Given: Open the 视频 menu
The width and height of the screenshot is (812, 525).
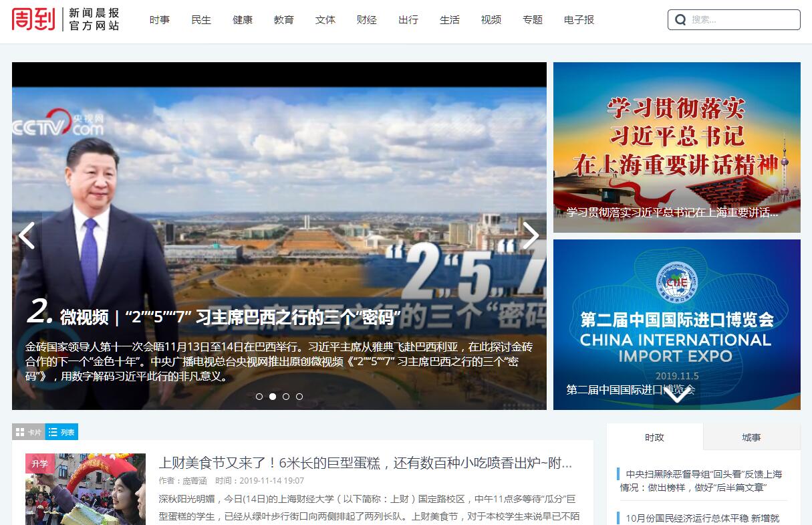Looking at the screenshot, I should (491, 20).
